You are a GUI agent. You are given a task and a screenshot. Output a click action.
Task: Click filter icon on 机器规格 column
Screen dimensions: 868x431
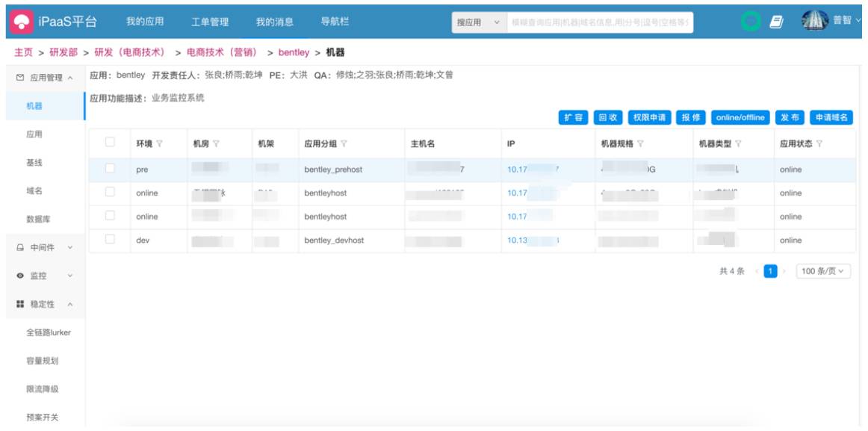[x=641, y=144]
